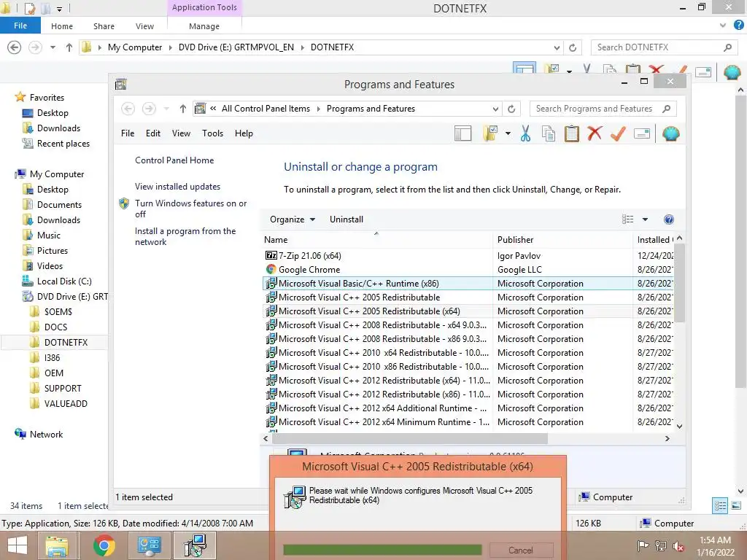Launch Google Chrome from the taskbar

104,545
